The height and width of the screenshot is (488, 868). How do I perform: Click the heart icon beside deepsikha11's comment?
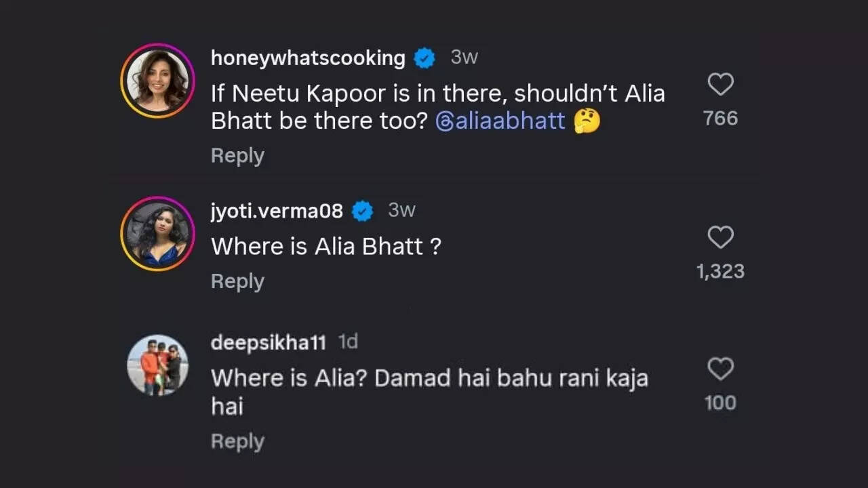point(719,368)
